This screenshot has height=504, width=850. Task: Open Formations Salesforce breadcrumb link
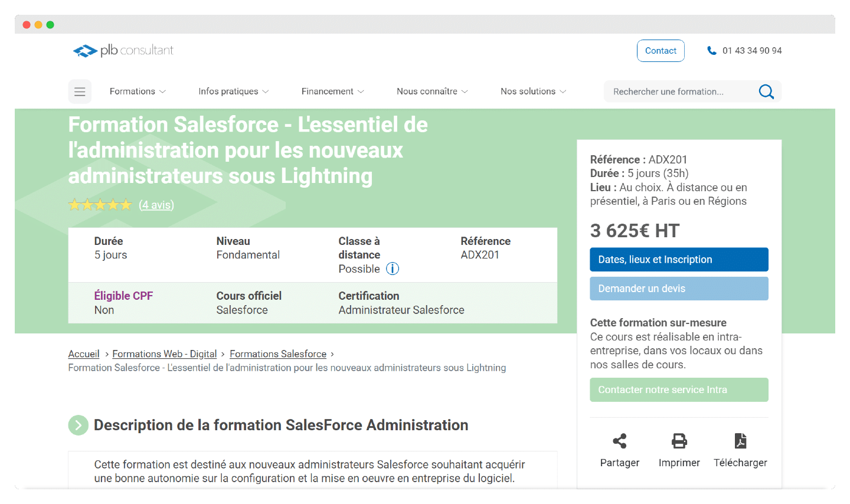[278, 354]
